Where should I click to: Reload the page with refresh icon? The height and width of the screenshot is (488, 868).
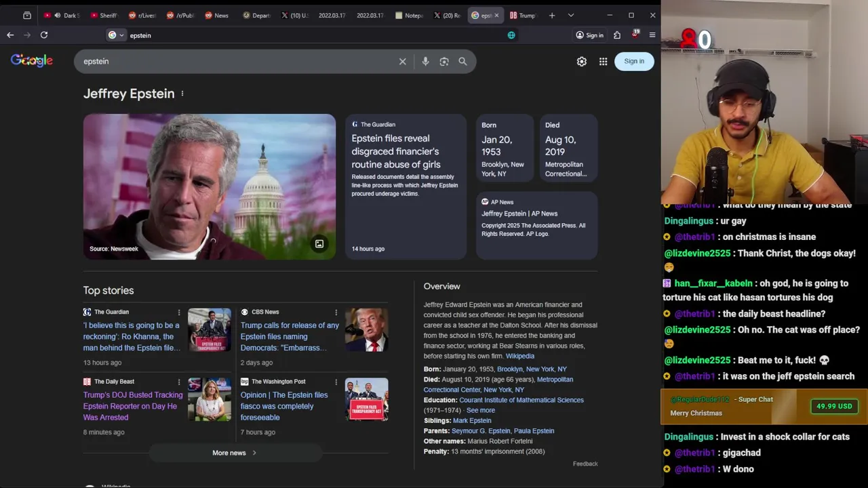tap(44, 35)
